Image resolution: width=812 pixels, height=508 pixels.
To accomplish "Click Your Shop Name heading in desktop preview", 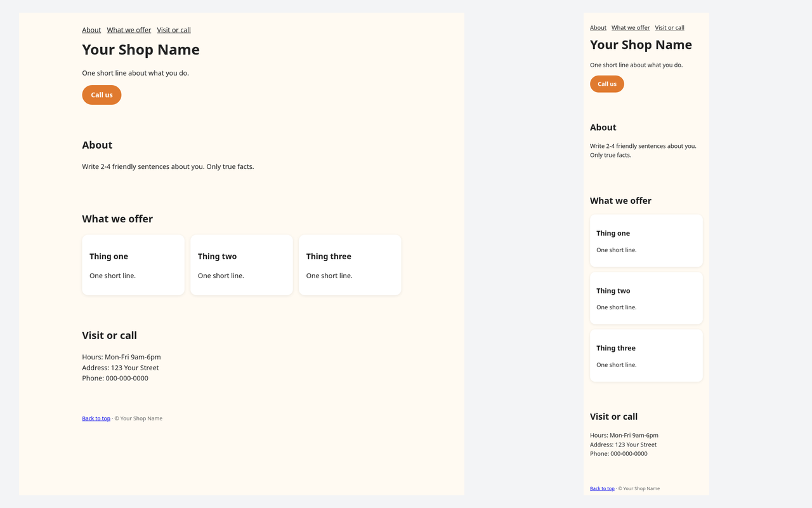I will (x=141, y=50).
